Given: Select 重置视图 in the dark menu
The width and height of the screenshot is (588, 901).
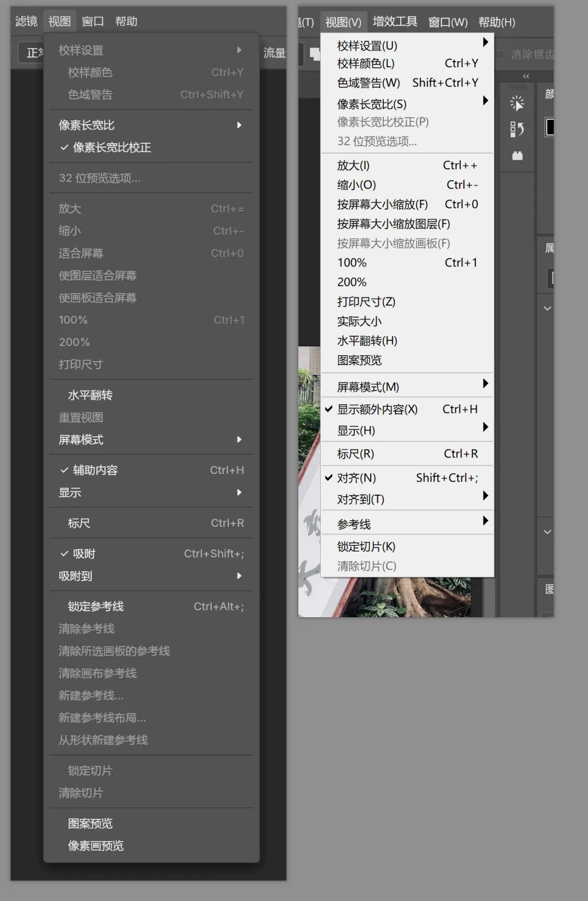Looking at the screenshot, I should pyautogui.click(x=151, y=417).
